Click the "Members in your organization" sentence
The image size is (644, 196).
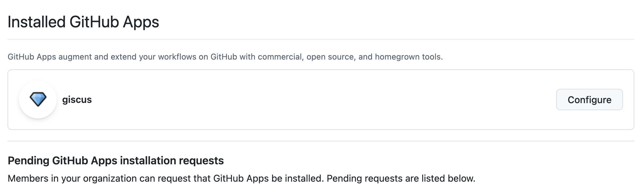tap(165, 178)
